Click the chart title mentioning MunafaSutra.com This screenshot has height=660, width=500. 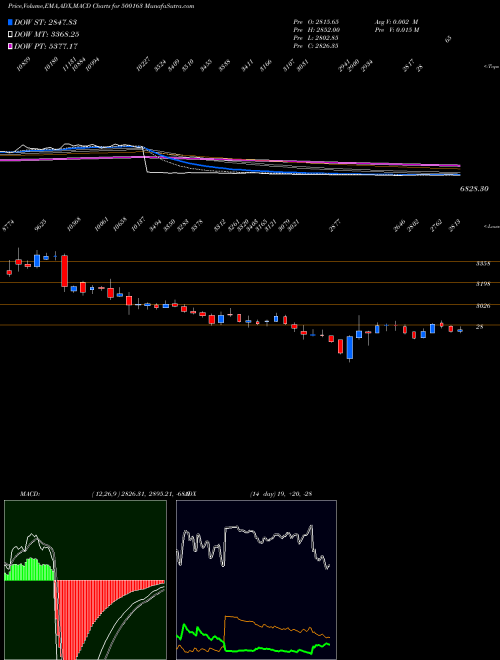click(101, 6)
